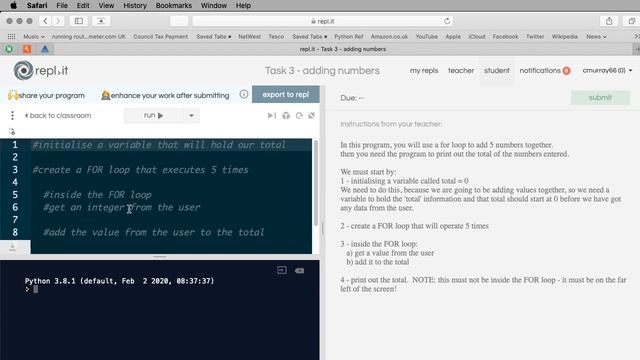Viewport: 640px width, 360px height.
Task: Click the repl.it logo
Action: click(x=41, y=71)
